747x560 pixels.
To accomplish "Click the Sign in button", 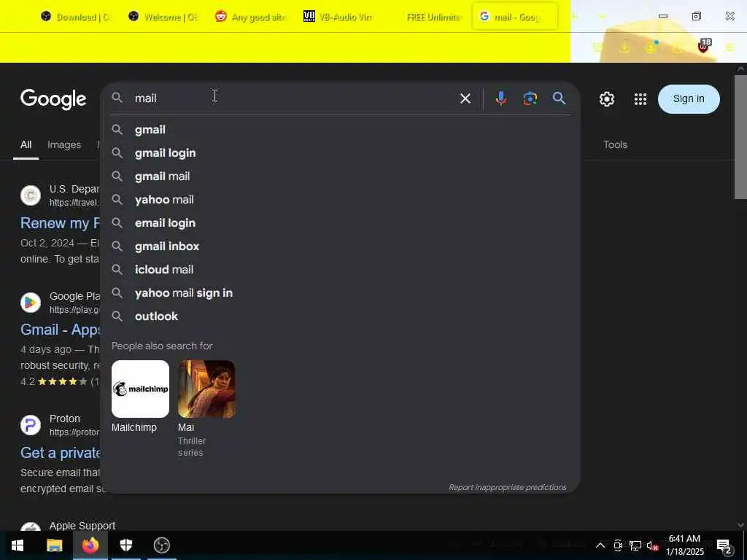I will pos(689,99).
